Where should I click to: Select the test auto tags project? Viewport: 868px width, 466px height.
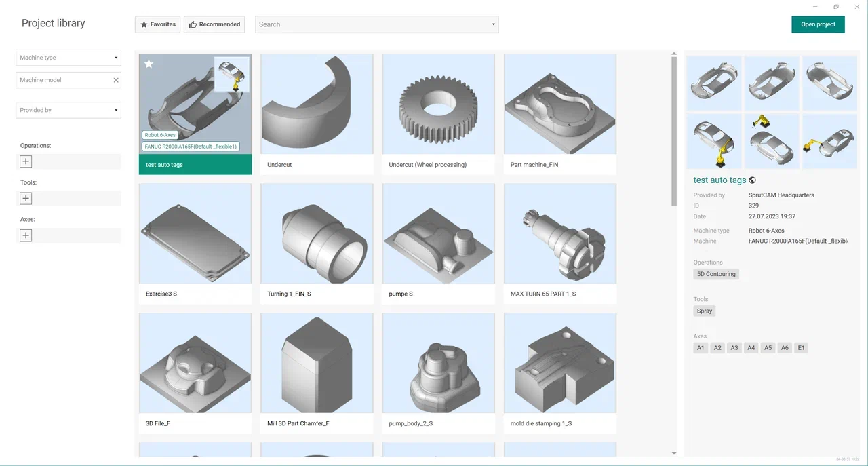click(x=195, y=114)
